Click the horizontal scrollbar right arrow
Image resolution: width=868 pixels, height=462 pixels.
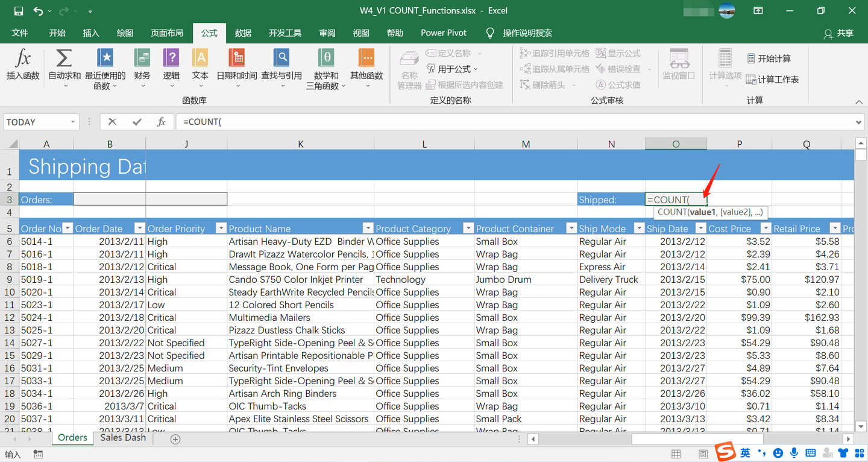848,439
